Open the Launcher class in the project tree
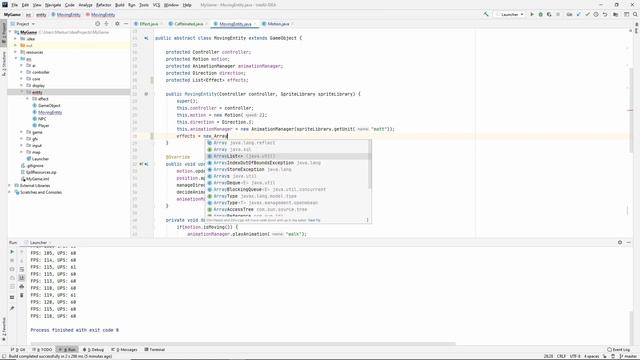 click(38, 159)
